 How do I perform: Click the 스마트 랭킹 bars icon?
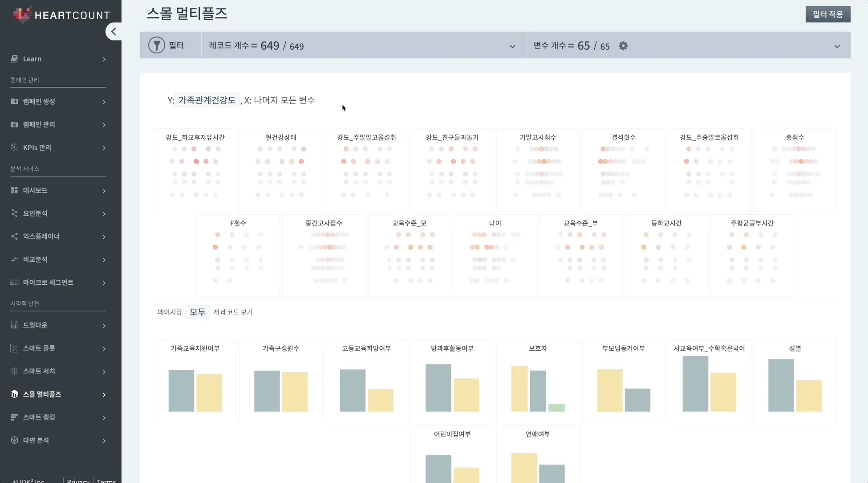click(x=14, y=417)
